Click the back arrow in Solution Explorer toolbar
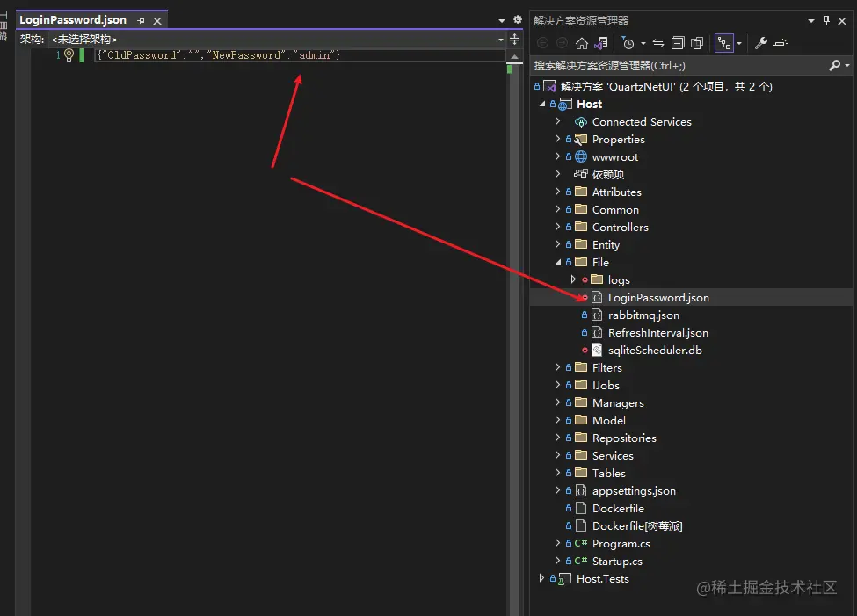857x616 pixels. (542, 43)
